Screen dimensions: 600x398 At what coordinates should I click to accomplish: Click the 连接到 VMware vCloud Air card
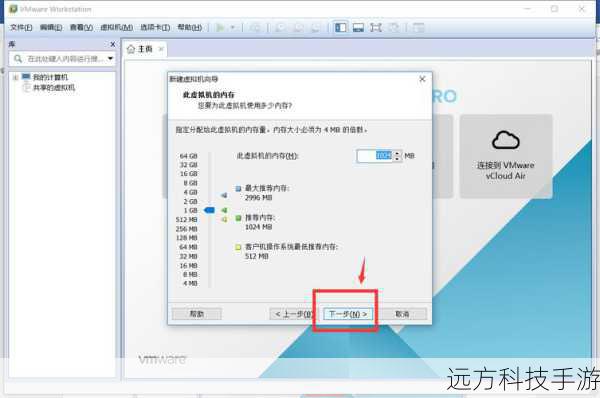pos(506,156)
